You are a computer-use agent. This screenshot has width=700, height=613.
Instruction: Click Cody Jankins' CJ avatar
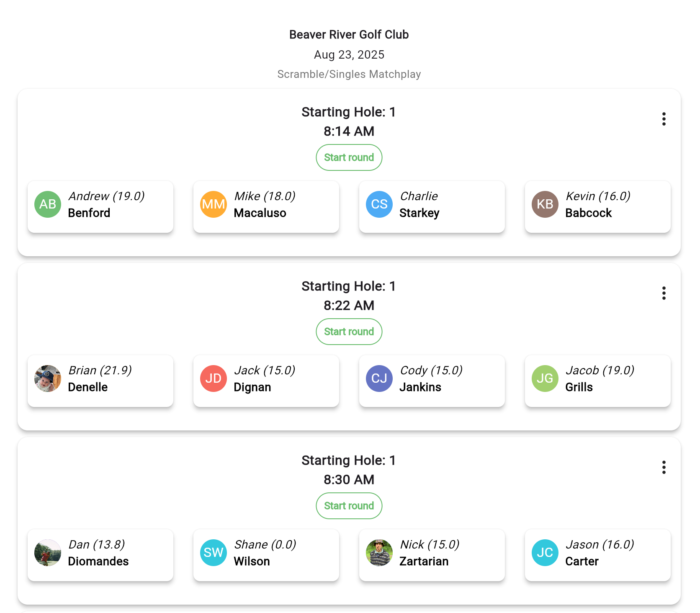tap(379, 379)
